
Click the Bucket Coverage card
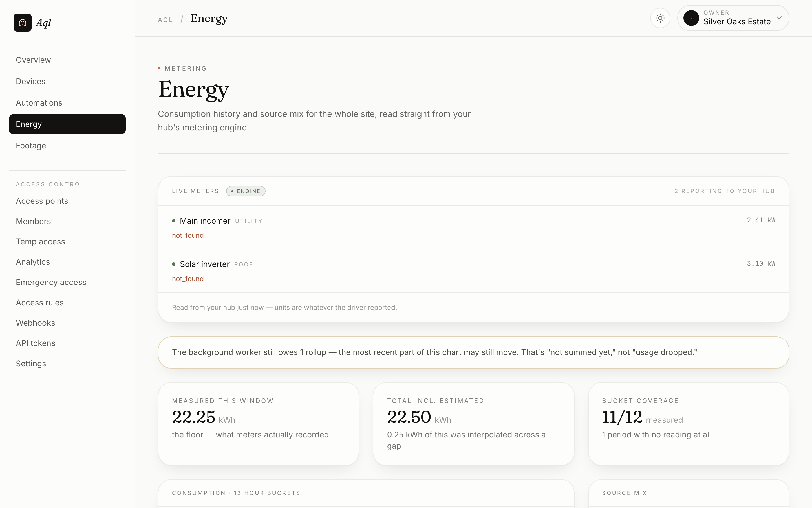coord(689,424)
